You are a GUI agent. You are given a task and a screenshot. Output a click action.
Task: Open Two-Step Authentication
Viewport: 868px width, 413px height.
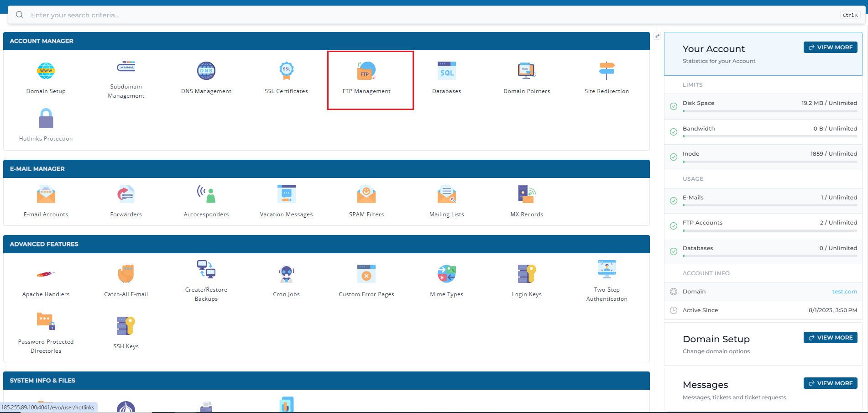(x=607, y=270)
